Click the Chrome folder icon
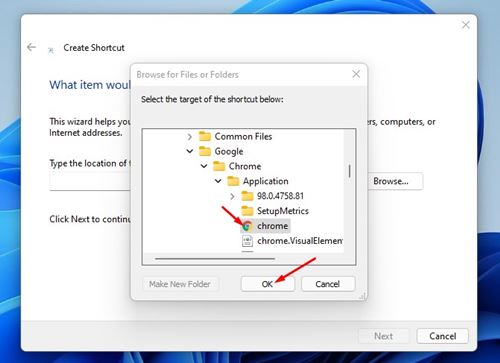The width and height of the screenshot is (500, 363). (219, 166)
